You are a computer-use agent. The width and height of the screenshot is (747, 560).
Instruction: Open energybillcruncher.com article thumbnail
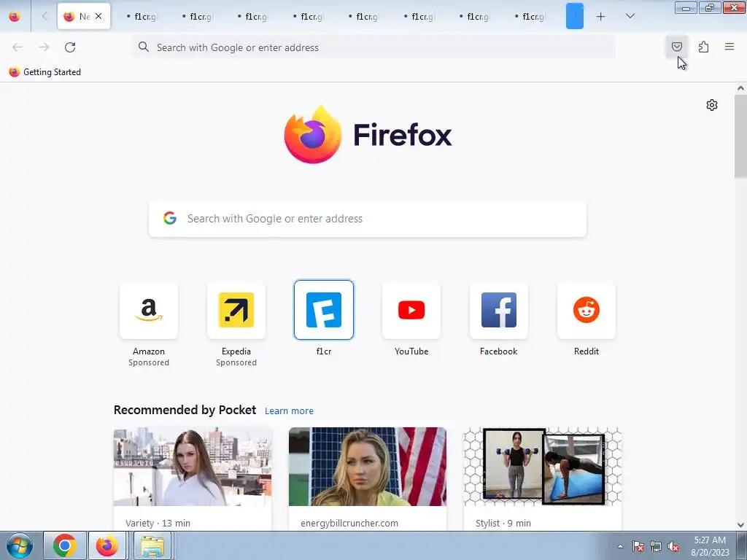pos(368,467)
